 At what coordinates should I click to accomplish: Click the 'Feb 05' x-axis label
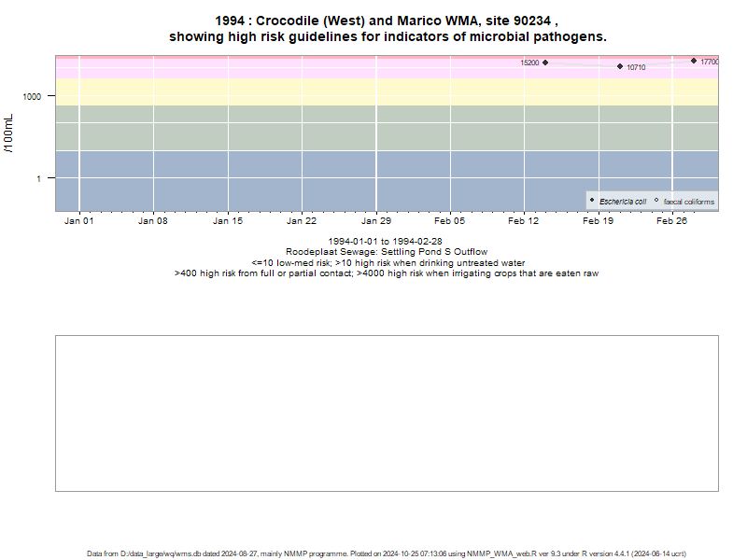450,221
